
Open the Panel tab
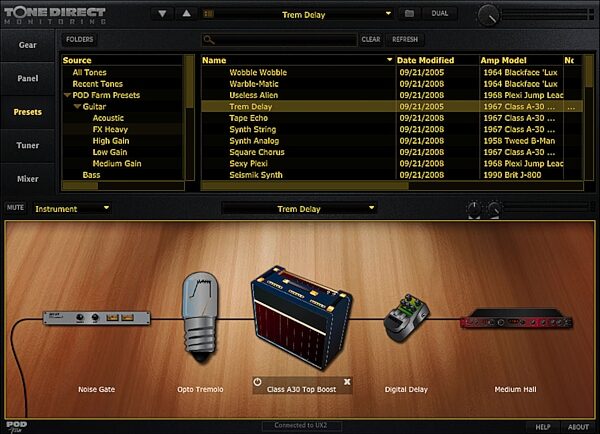pyautogui.click(x=28, y=78)
